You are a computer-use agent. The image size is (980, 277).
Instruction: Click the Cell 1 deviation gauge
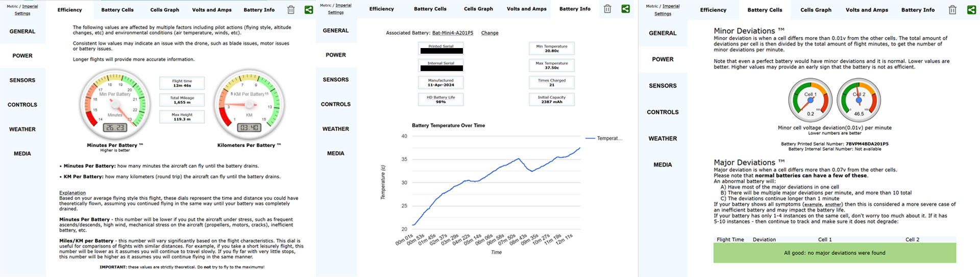click(811, 100)
